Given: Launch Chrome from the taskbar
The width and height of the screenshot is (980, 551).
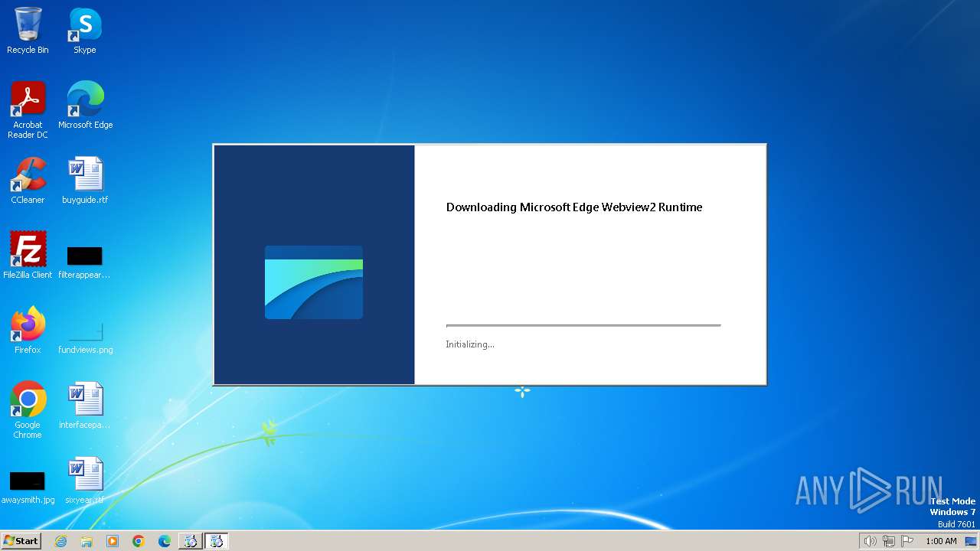Looking at the screenshot, I should (x=139, y=541).
